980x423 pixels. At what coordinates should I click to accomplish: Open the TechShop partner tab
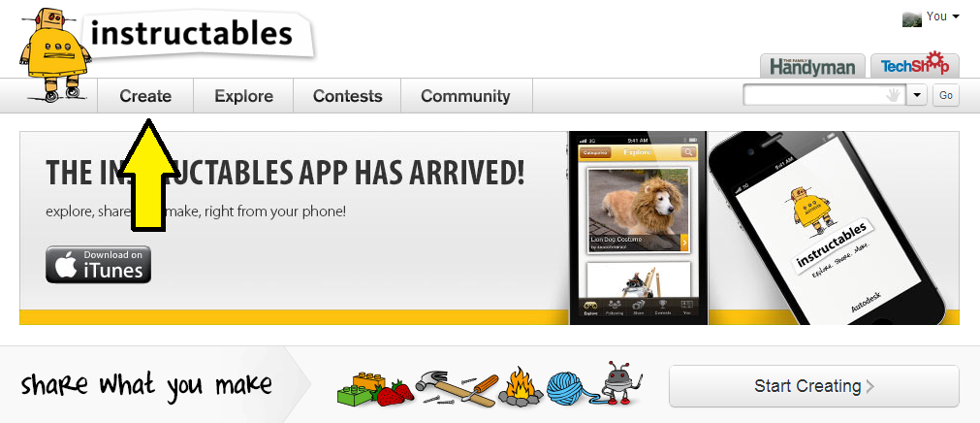(x=914, y=65)
